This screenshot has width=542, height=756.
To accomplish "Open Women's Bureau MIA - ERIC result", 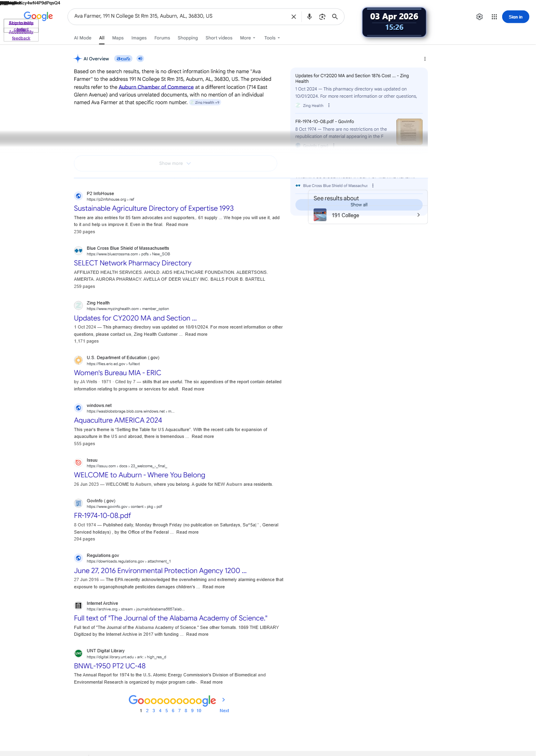I will click(x=117, y=373).
